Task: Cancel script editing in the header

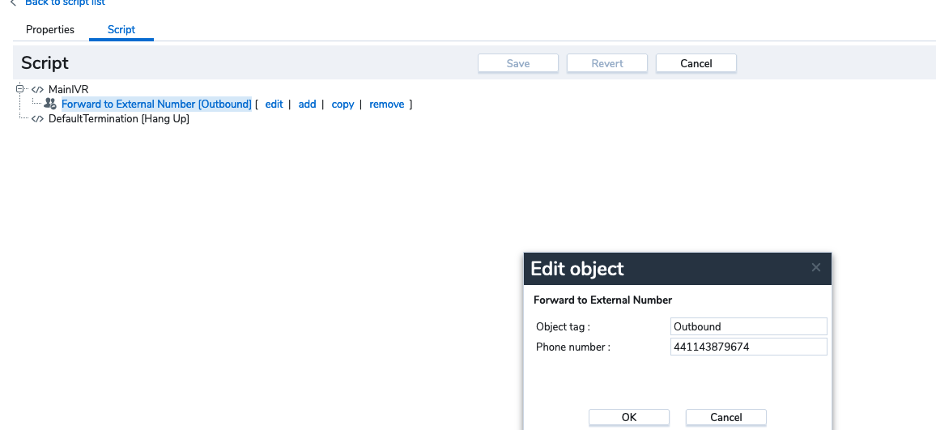Action: pos(696,63)
